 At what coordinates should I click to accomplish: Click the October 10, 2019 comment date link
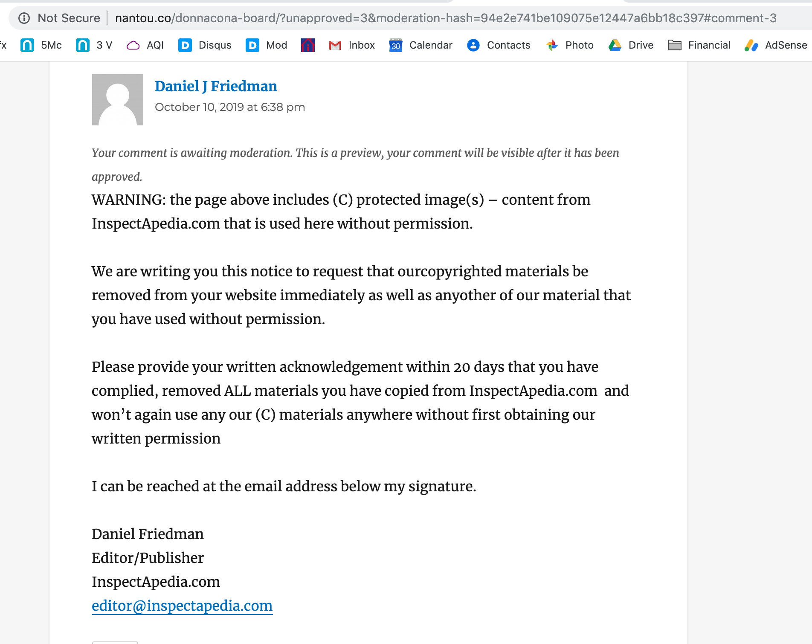[230, 107]
